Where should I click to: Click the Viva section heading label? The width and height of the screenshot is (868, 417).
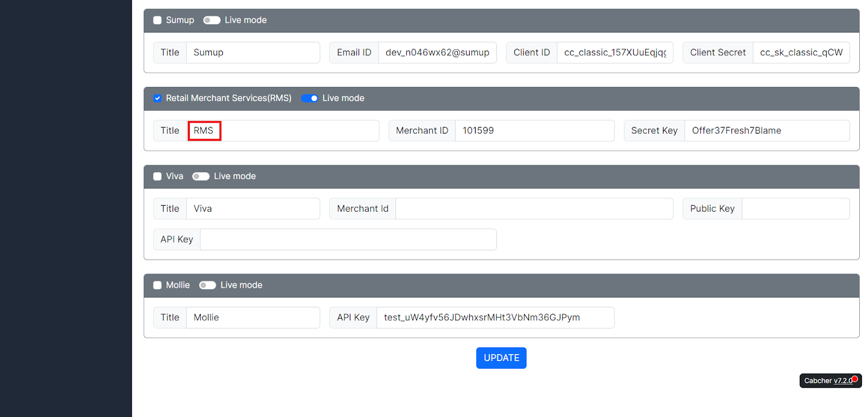pos(175,176)
